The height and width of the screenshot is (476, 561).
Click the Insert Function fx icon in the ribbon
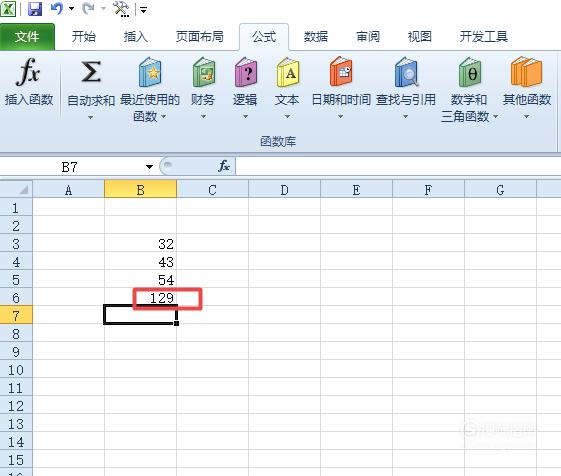[28, 72]
